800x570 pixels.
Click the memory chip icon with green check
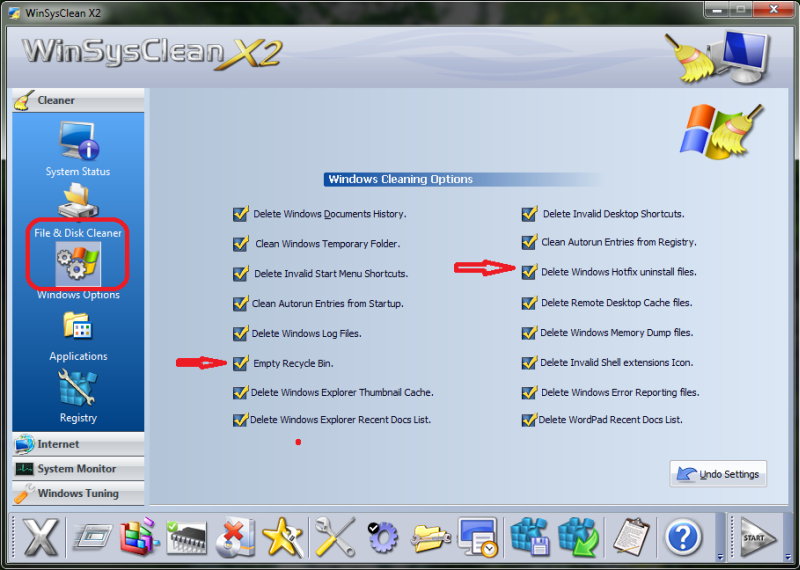[x=187, y=537]
